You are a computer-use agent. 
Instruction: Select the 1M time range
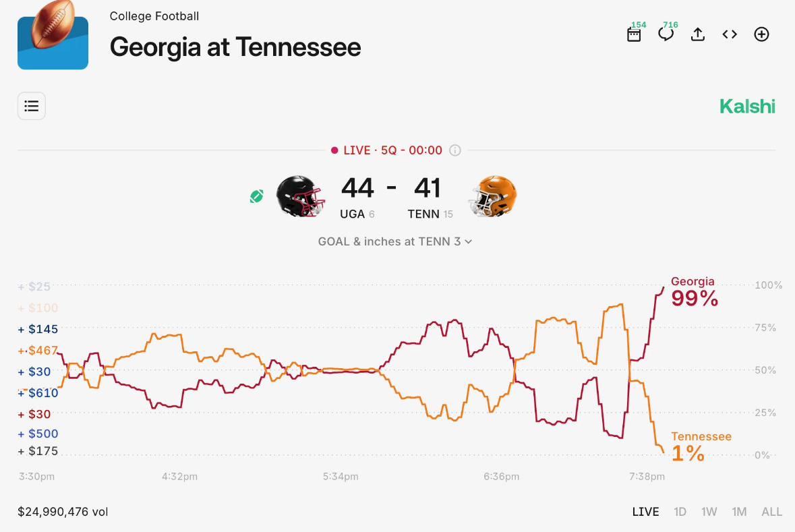point(739,512)
